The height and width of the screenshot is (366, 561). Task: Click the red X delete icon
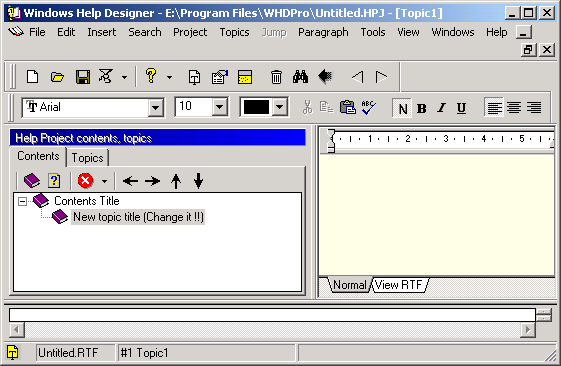tap(85, 180)
